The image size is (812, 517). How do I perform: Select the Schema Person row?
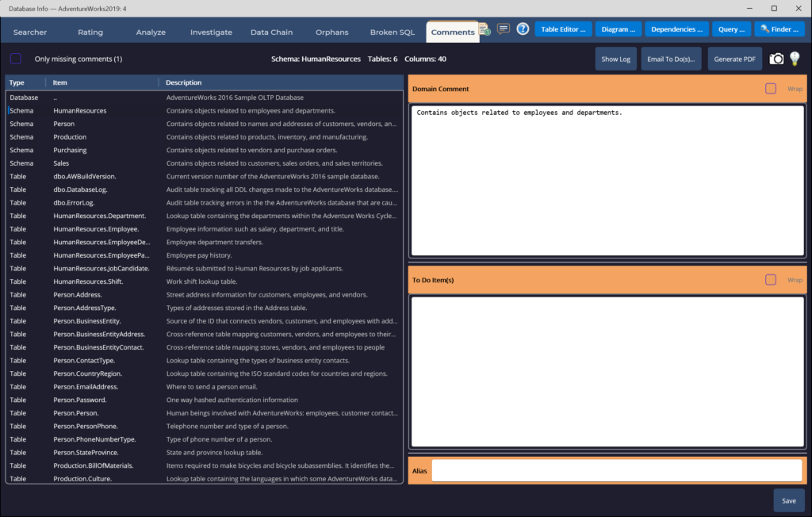click(x=205, y=124)
